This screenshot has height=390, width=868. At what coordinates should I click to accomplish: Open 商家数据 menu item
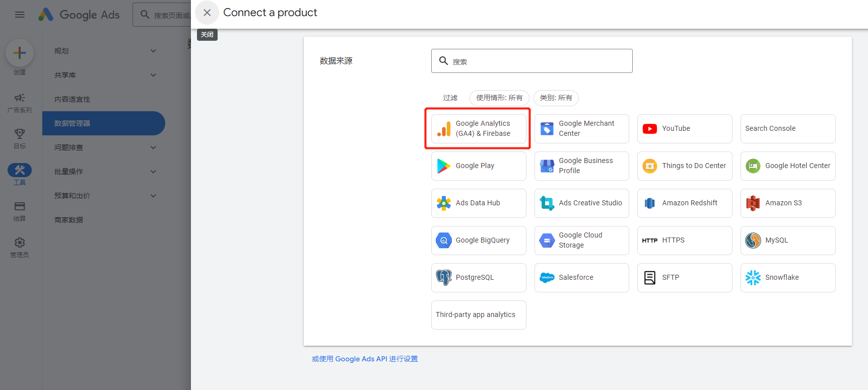pyautogui.click(x=104, y=220)
